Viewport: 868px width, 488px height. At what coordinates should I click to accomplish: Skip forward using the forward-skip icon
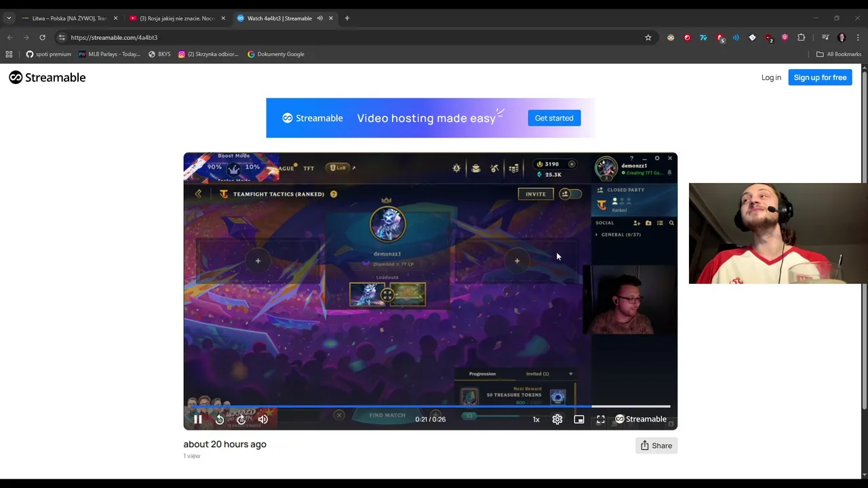241,420
